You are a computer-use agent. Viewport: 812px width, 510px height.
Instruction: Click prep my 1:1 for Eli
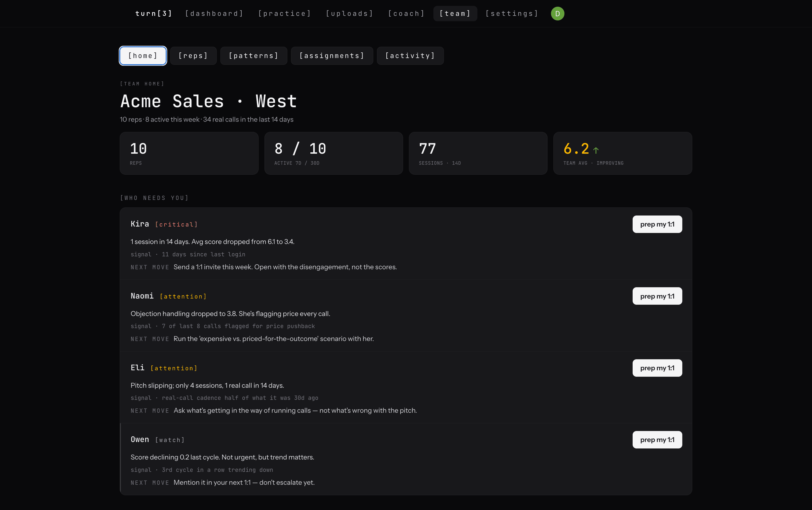(657, 368)
